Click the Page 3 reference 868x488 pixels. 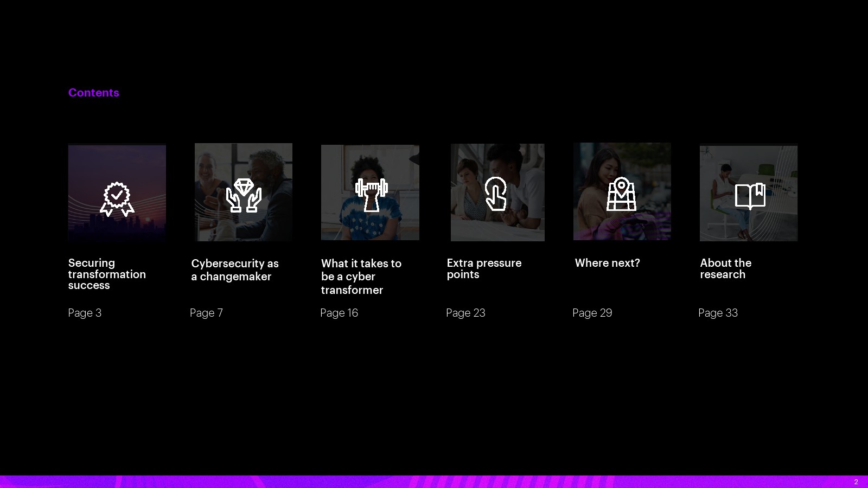pos(85,313)
